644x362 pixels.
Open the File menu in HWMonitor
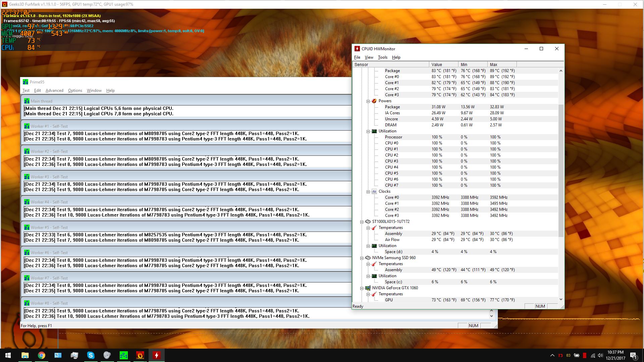tap(357, 57)
